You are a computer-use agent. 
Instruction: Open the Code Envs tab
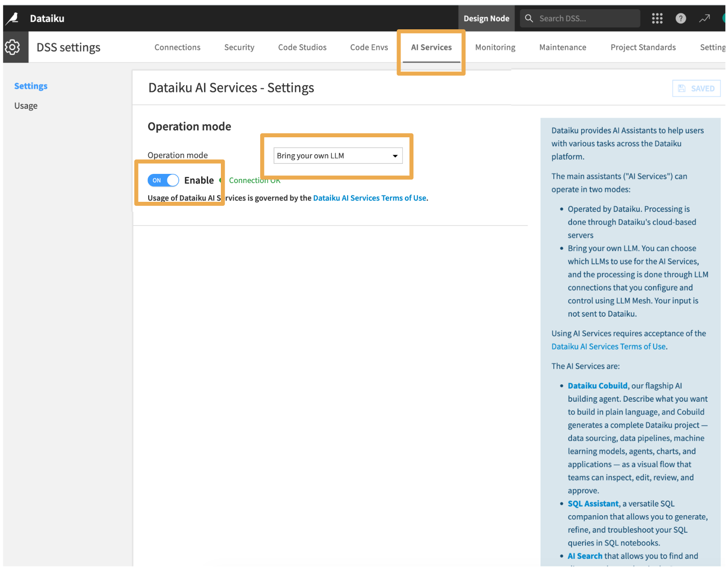369,47
